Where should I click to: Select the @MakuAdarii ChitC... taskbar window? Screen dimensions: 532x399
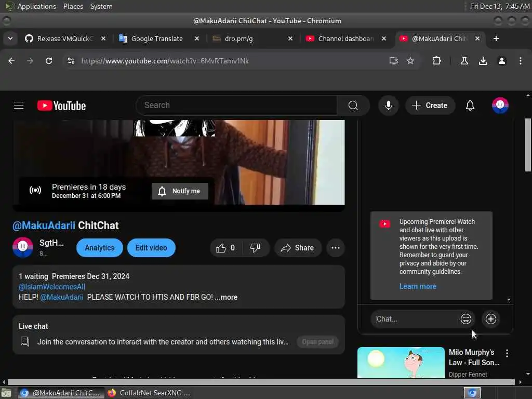coord(60,393)
